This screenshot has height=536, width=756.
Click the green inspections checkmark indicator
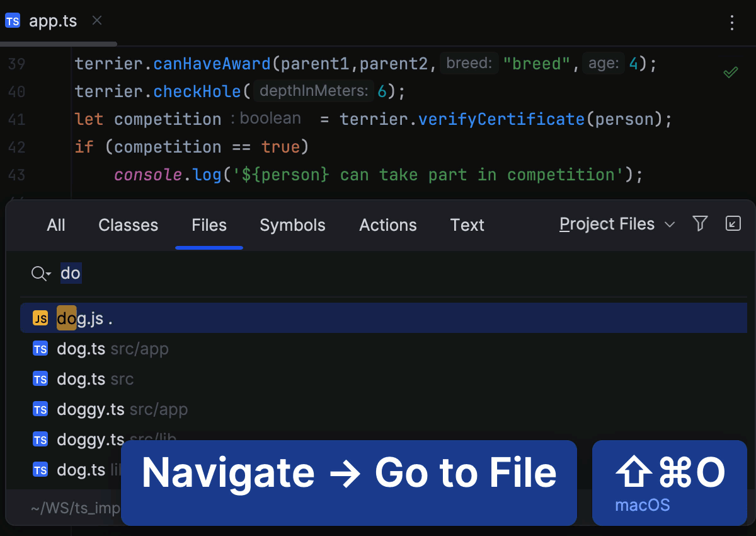730,72
